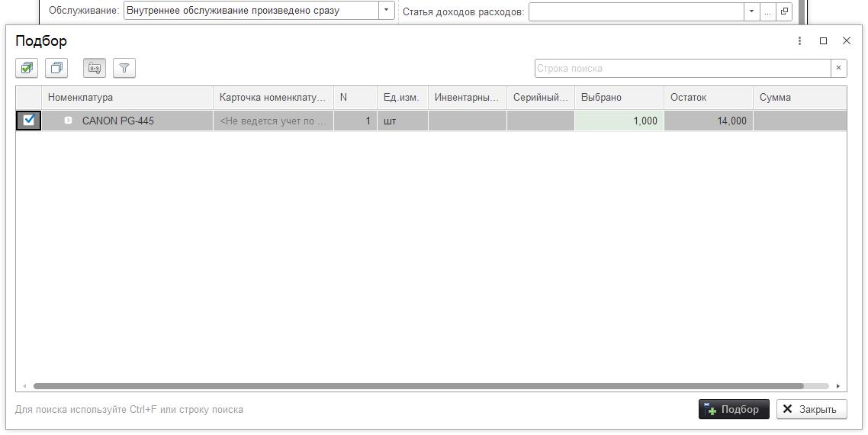Focus the Строка поиска search field

[682, 68]
